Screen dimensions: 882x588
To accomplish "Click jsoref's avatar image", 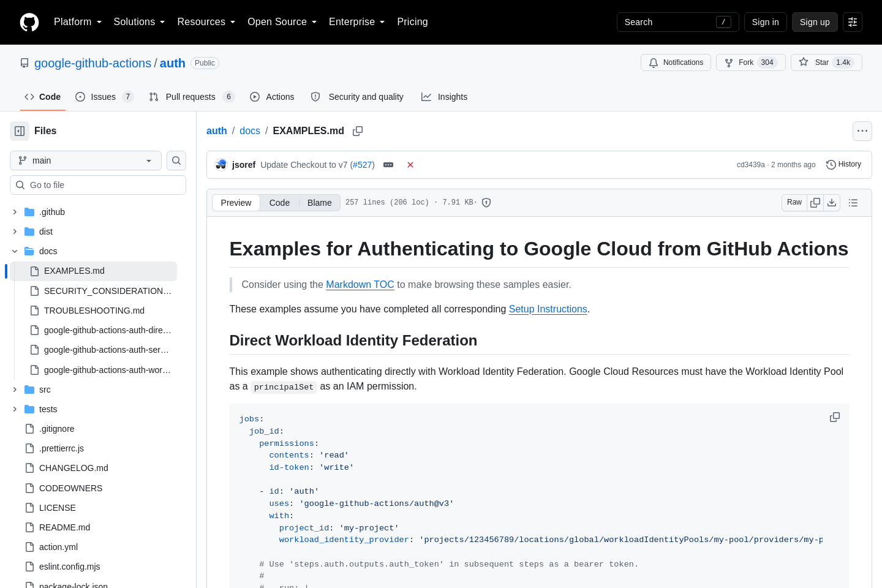I will (221, 165).
